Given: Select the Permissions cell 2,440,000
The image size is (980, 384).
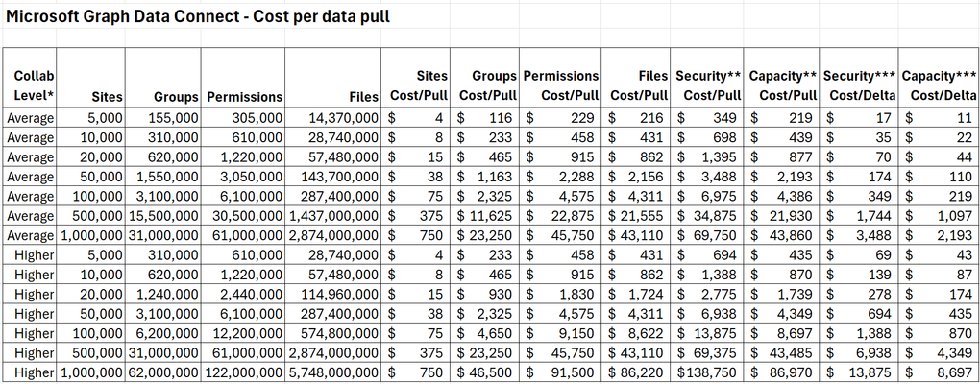Looking at the screenshot, I should pyautogui.click(x=243, y=294).
